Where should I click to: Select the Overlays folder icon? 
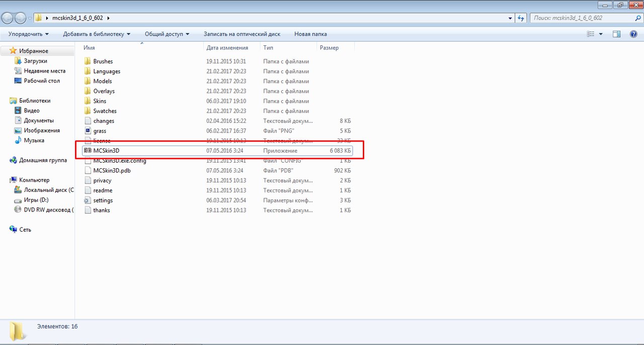click(87, 91)
